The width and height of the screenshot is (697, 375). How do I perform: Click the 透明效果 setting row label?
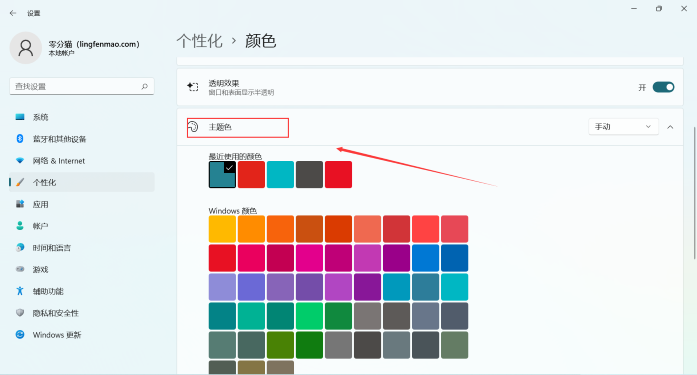click(x=224, y=83)
